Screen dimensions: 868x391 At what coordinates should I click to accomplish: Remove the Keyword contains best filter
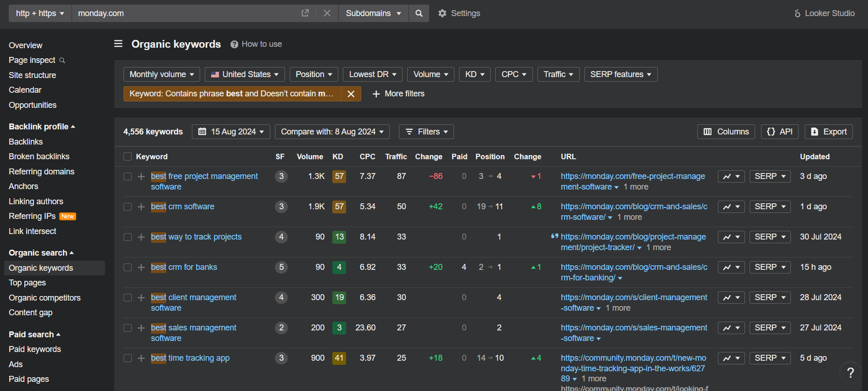click(x=351, y=94)
